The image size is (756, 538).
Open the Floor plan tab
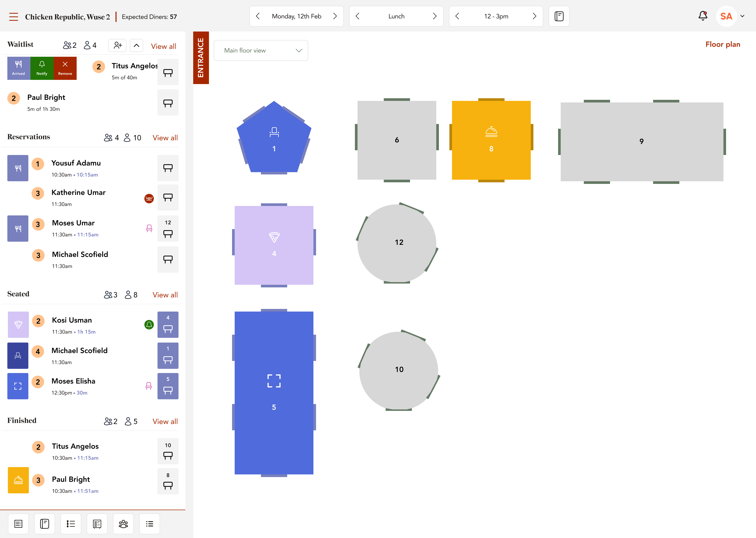[723, 44]
